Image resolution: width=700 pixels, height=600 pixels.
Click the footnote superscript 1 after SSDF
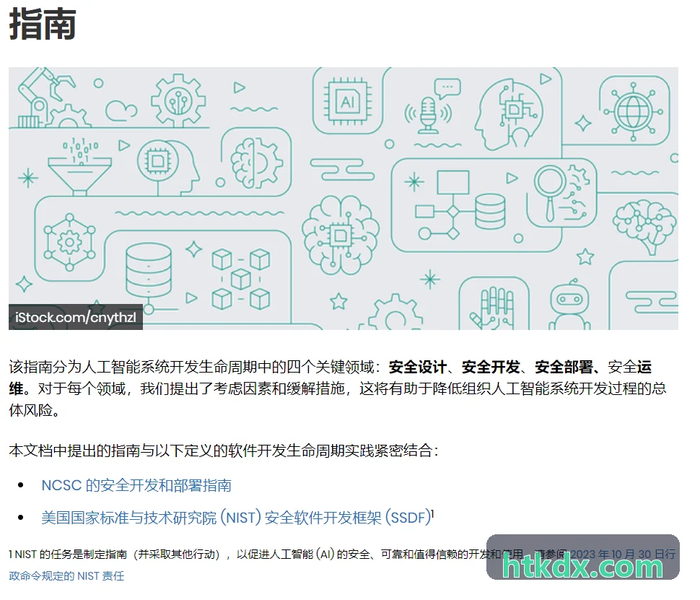432,513
